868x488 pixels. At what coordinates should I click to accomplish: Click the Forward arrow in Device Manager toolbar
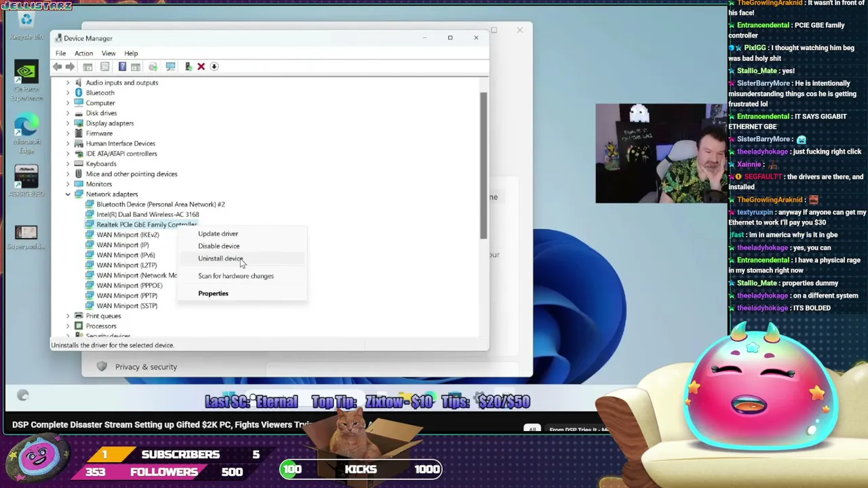(70, 66)
